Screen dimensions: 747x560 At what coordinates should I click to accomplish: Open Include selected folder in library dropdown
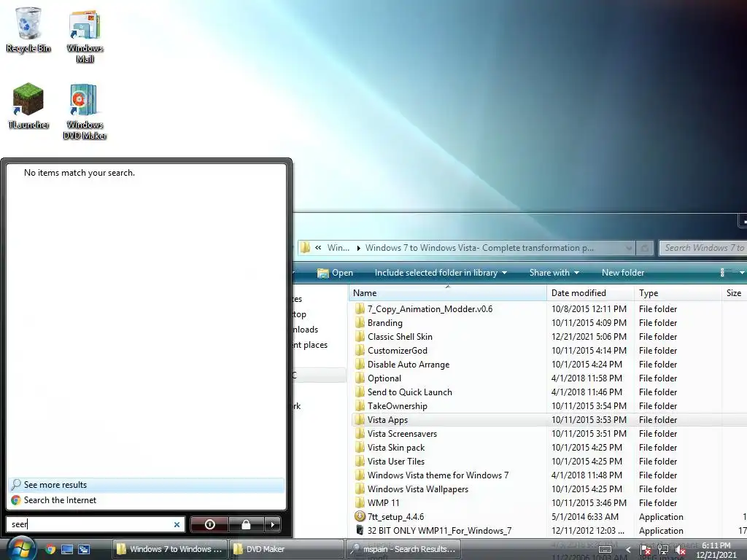[x=441, y=273]
